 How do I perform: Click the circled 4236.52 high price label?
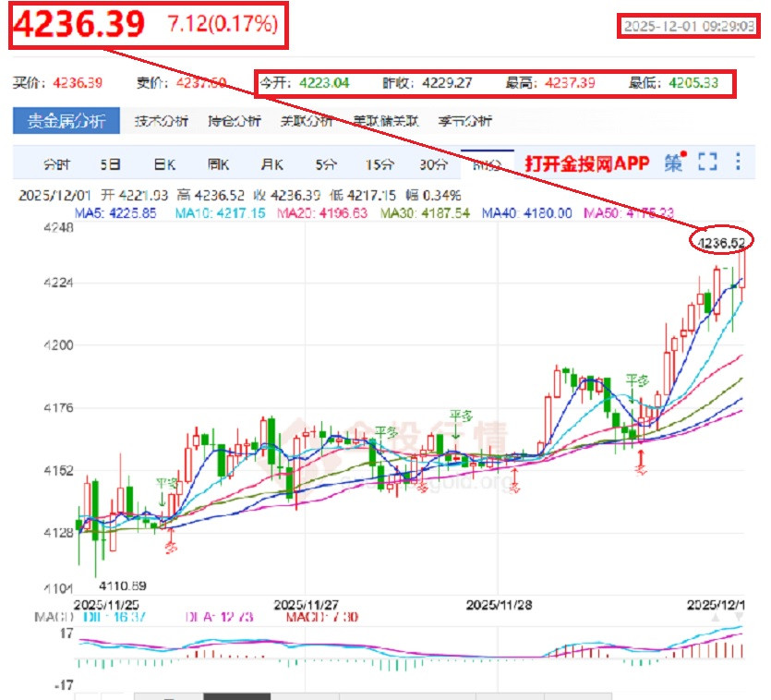coord(721,242)
